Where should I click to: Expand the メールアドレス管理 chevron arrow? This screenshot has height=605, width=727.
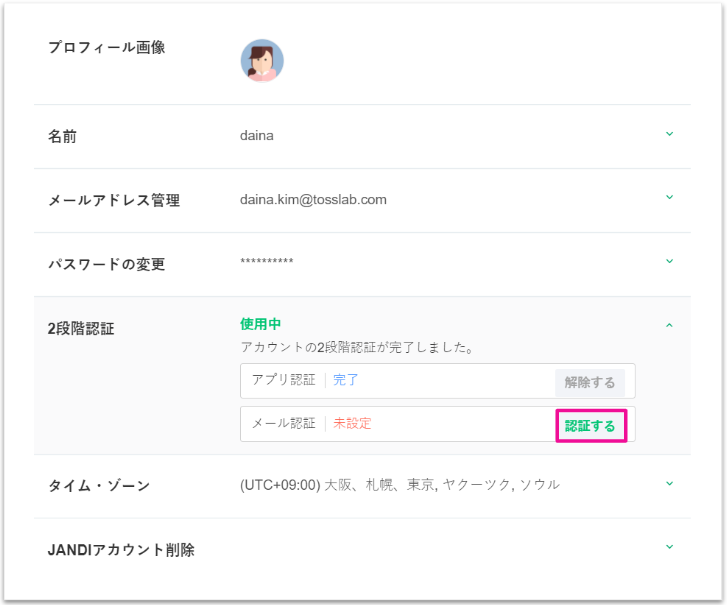pyautogui.click(x=669, y=197)
